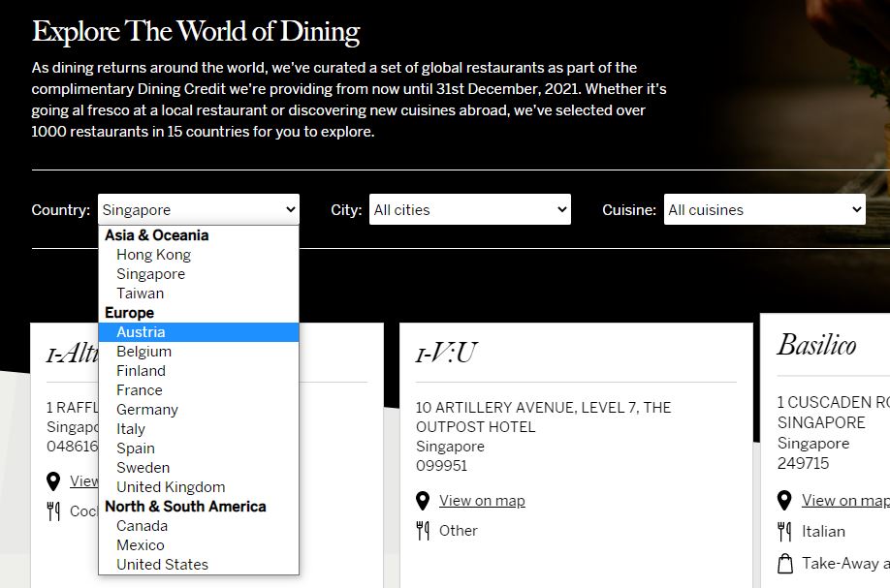Click the Explore The World of Dining heading
This screenshot has width=890, height=588.
(x=196, y=31)
